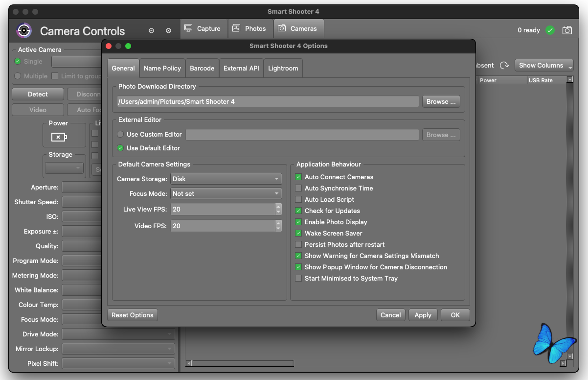
Task: Click the Live View FPS value field
Action: point(223,209)
